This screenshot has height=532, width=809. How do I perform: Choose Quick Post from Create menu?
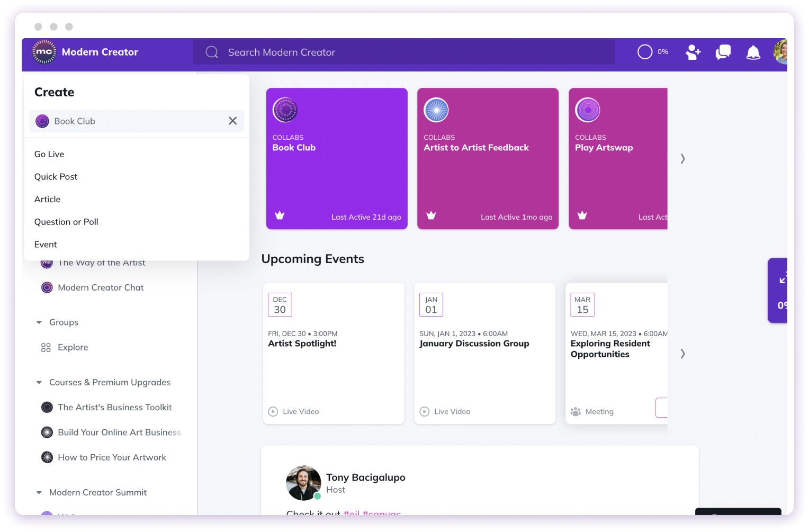tap(56, 177)
